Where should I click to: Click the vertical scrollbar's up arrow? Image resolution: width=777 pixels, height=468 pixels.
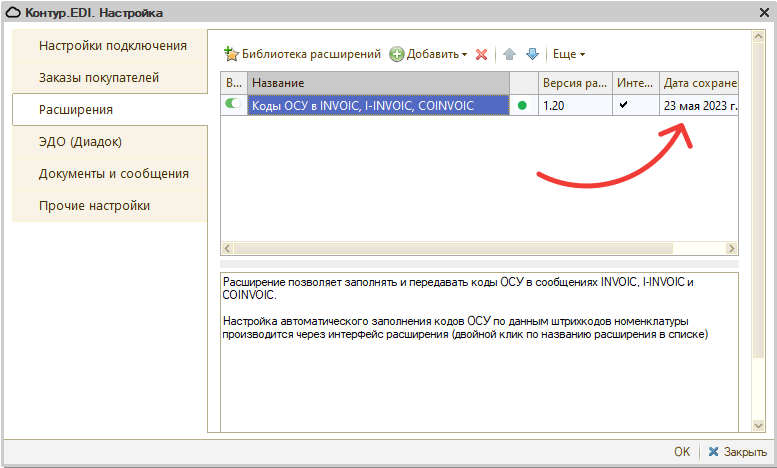coord(758,36)
